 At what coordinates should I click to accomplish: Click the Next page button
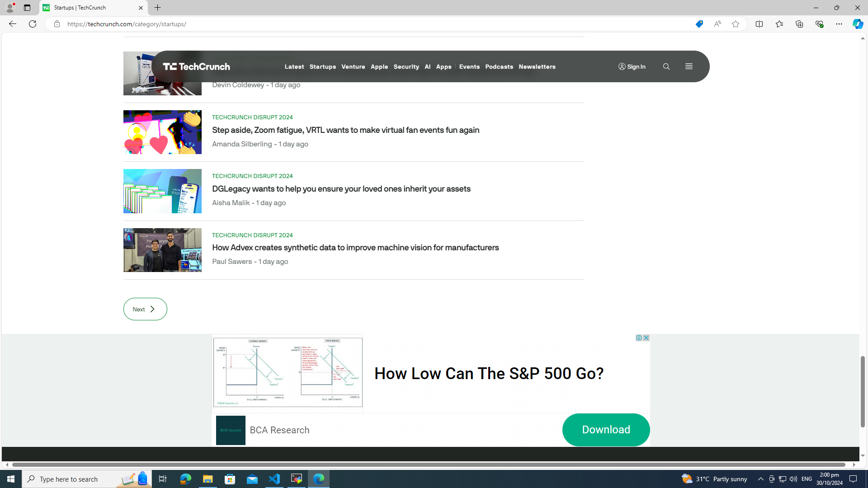tap(145, 309)
